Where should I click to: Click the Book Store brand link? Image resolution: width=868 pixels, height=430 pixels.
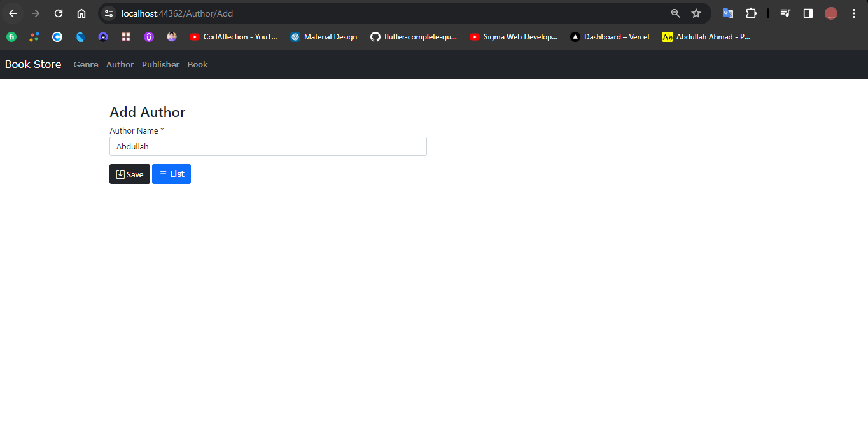pos(33,64)
